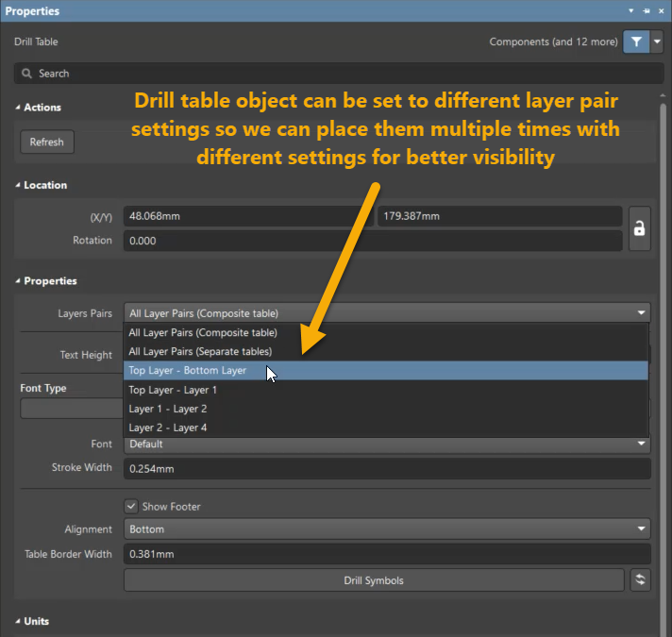Click the search magnifier icon

click(x=26, y=74)
